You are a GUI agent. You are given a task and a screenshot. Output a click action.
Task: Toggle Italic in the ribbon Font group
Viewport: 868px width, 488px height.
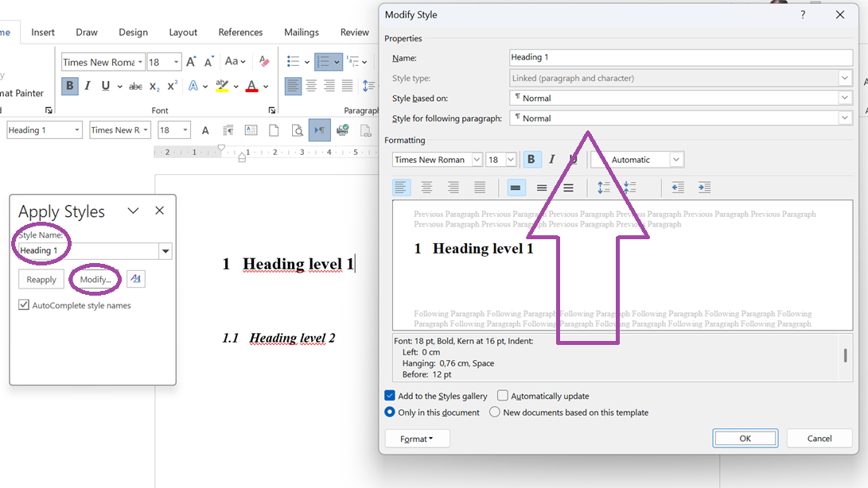(x=88, y=86)
